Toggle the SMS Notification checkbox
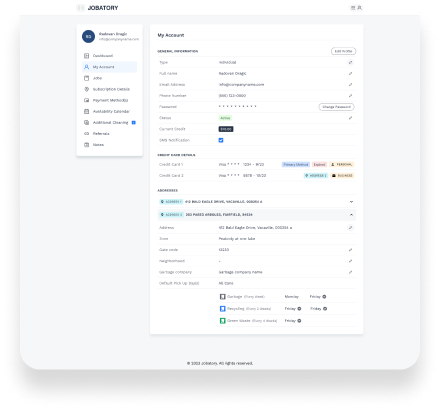440x410 pixels. coord(221,140)
